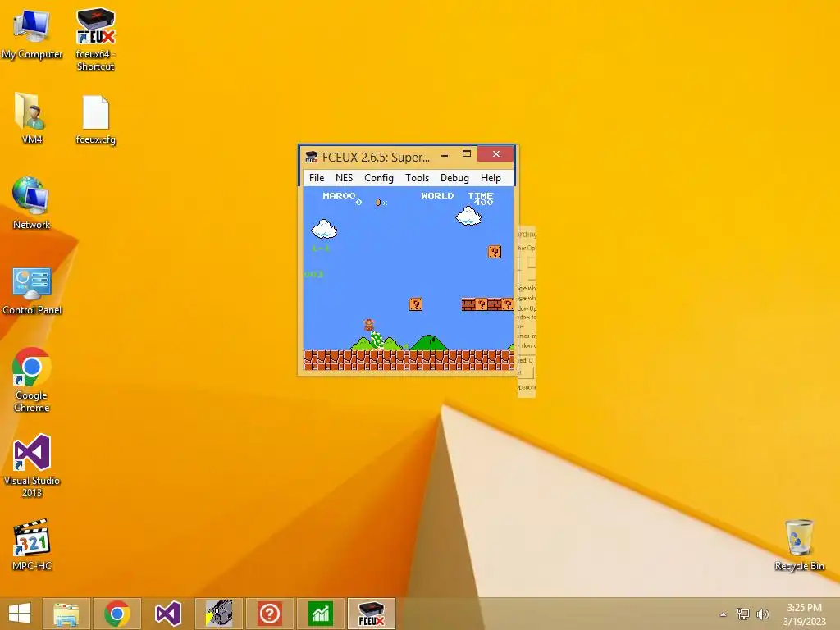Click the network tray icon
Viewport: 840px width, 630px height.
[x=743, y=614]
